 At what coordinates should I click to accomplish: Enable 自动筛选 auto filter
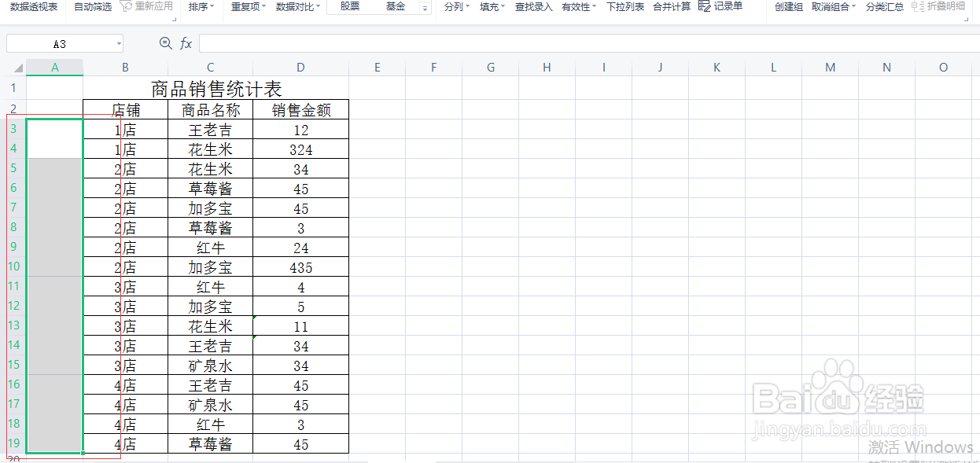[93, 6]
